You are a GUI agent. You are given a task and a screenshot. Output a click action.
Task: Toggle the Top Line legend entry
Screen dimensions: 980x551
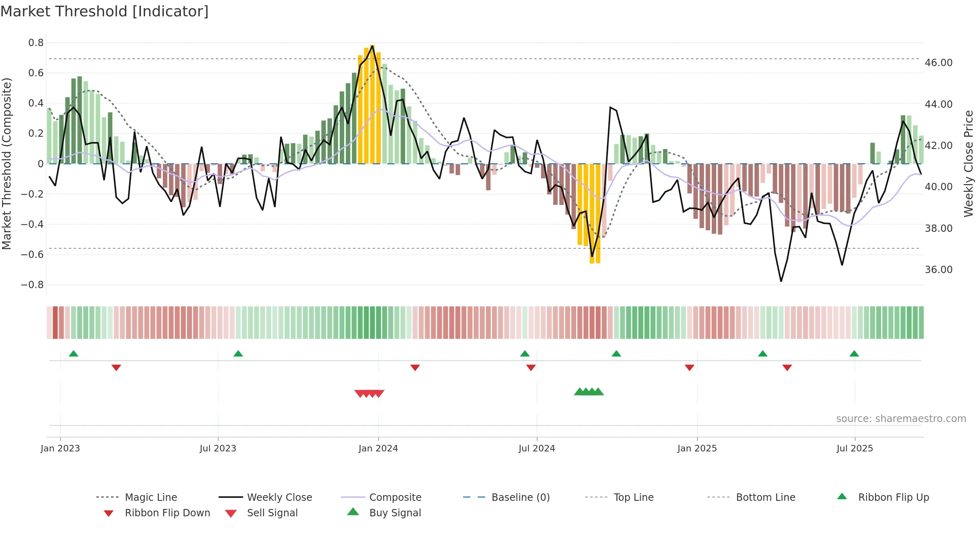click(619, 497)
